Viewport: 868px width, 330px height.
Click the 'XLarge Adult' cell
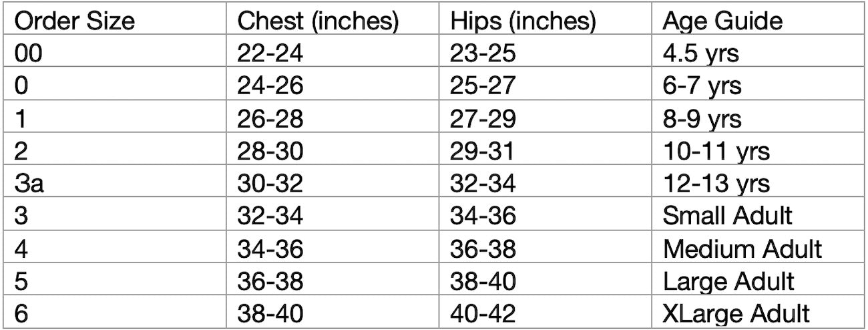(x=736, y=313)
